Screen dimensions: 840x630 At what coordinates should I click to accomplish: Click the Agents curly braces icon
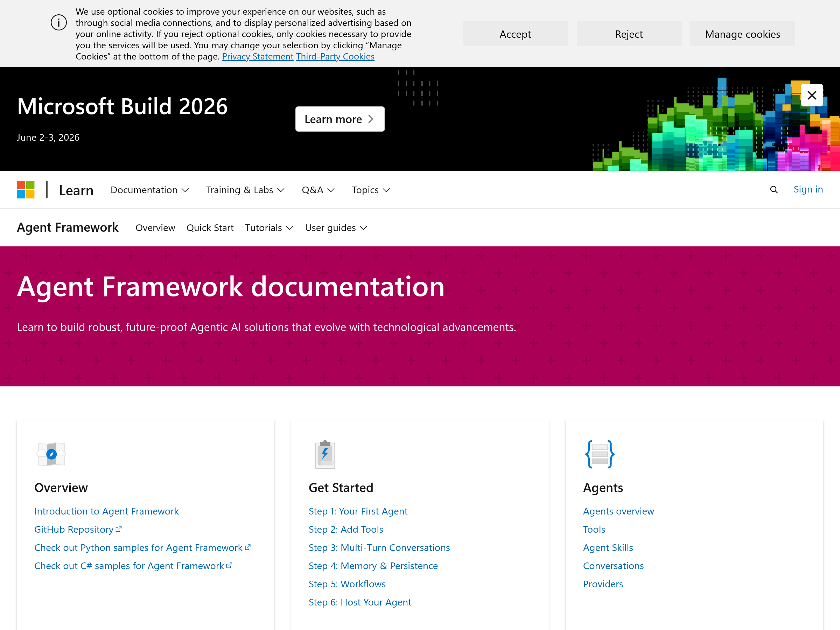[x=600, y=454]
